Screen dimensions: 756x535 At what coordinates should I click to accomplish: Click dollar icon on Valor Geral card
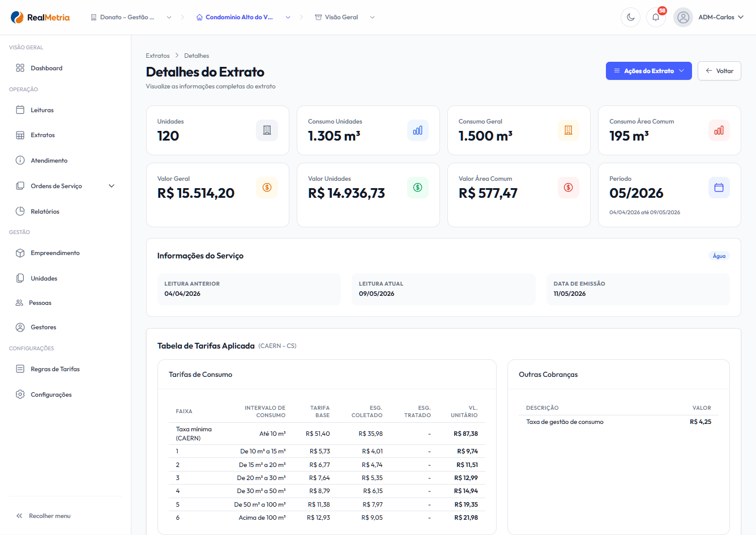click(267, 188)
